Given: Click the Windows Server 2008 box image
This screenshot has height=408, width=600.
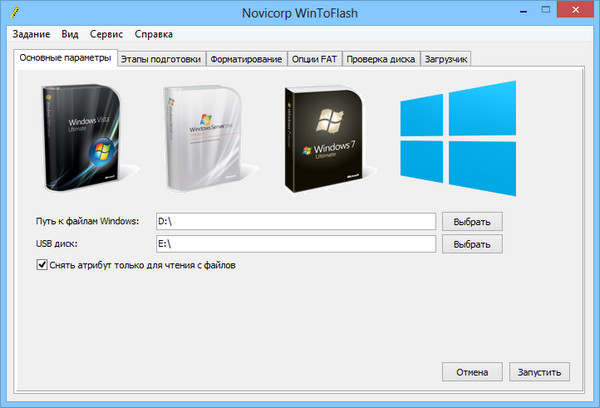Looking at the screenshot, I should 203,138.
